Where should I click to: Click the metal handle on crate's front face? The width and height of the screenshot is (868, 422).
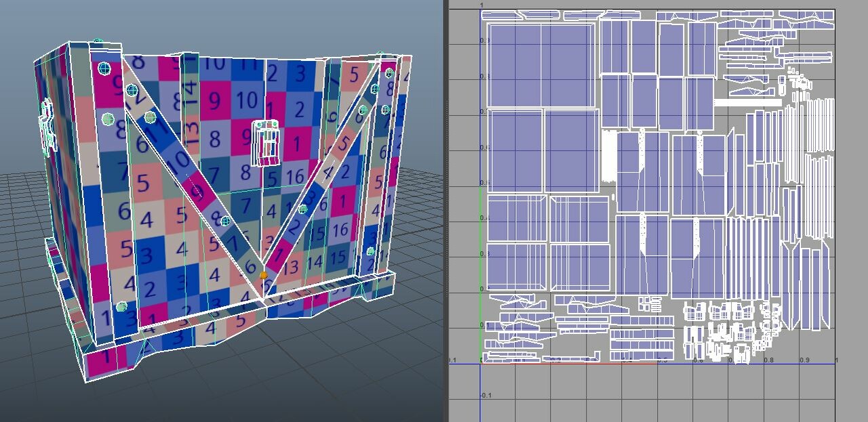pyautogui.click(x=267, y=142)
